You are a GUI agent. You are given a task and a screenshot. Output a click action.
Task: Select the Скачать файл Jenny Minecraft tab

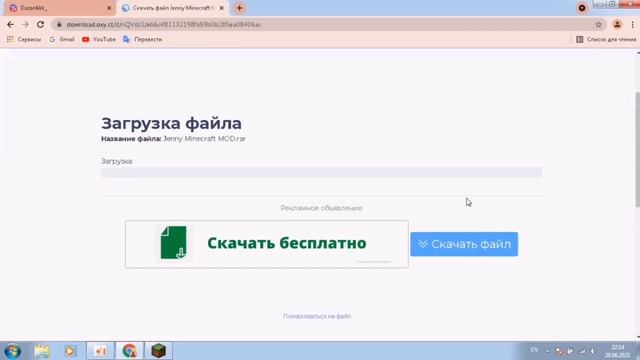click(x=172, y=8)
